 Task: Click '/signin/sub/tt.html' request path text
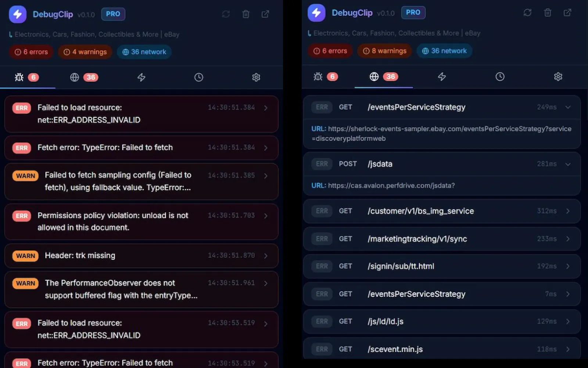pyautogui.click(x=401, y=266)
